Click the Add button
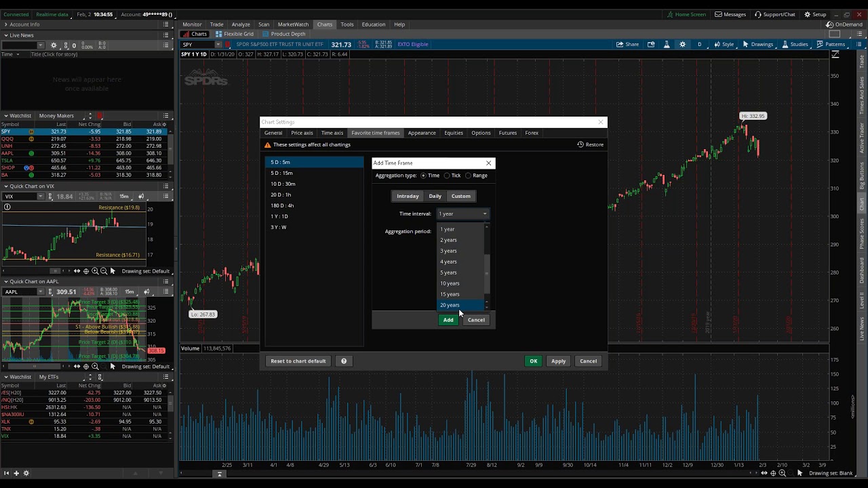Viewport: 868px width, 488px height. [448, 320]
